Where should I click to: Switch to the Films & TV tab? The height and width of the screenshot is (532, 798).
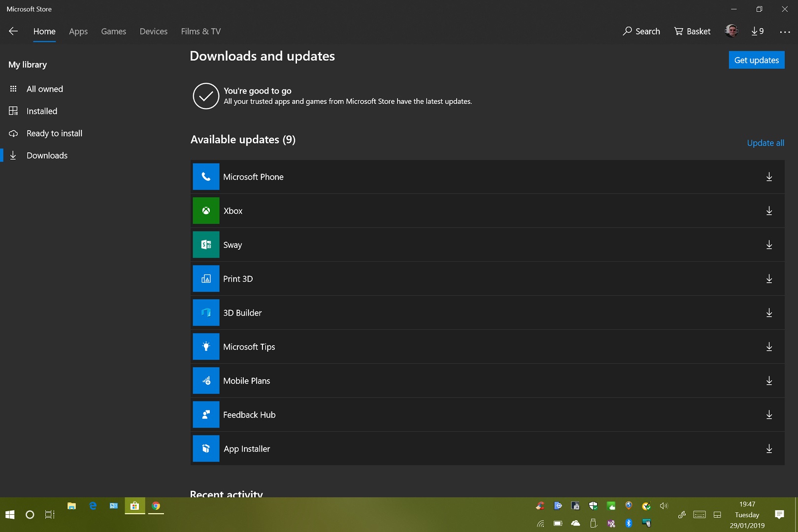[x=201, y=31]
